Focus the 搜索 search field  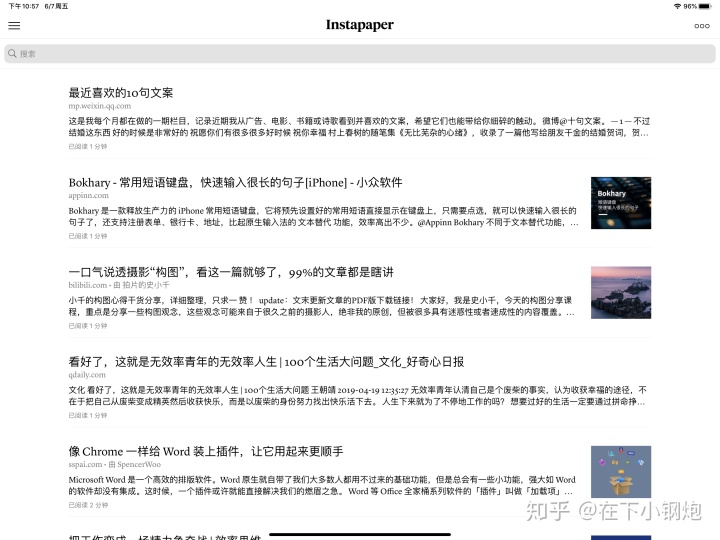click(360, 54)
